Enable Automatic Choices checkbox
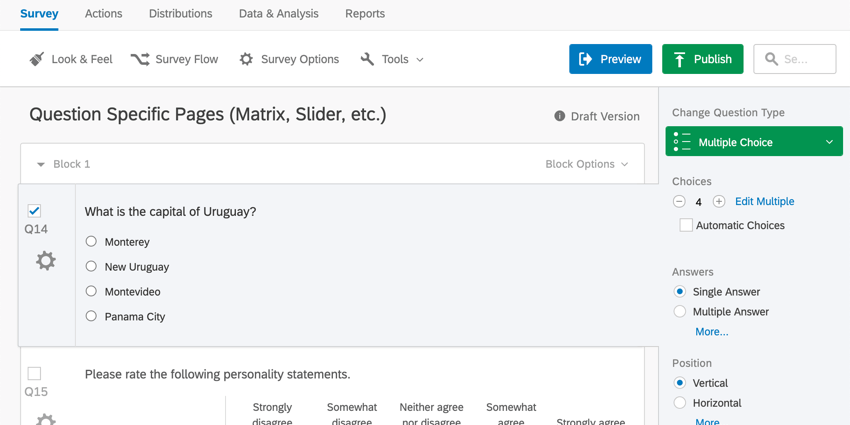Viewport: 850px width, 425px height. tap(686, 226)
